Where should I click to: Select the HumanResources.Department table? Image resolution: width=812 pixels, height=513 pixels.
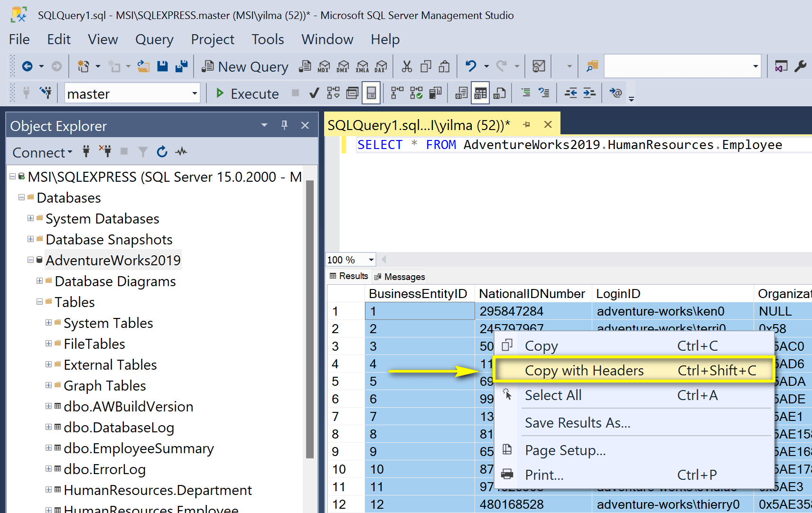coord(158,490)
